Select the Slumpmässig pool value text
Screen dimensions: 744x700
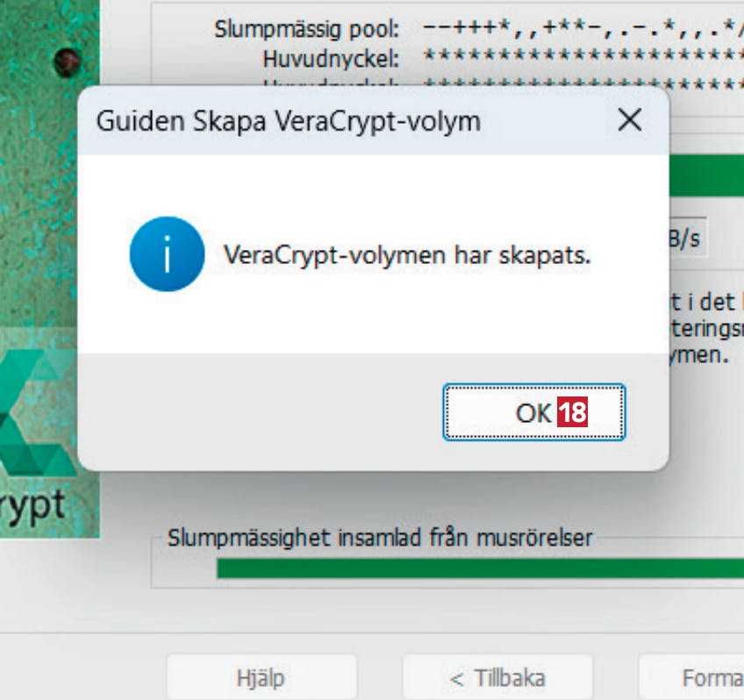583,28
